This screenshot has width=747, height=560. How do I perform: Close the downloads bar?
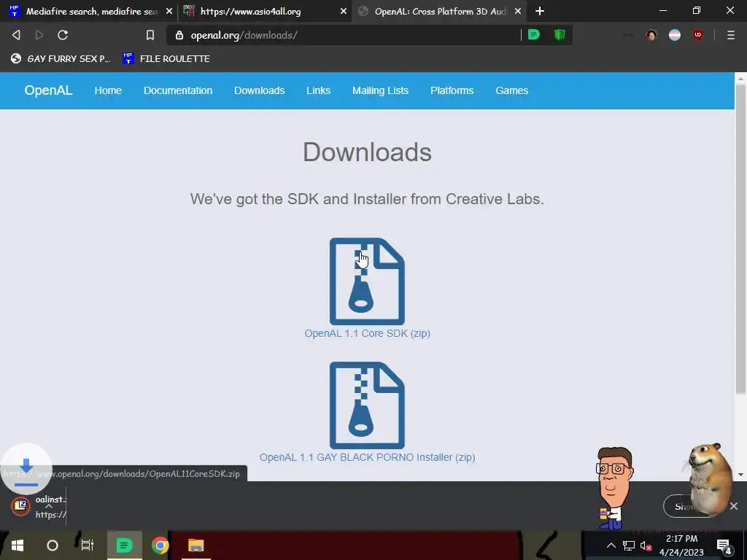click(x=734, y=506)
